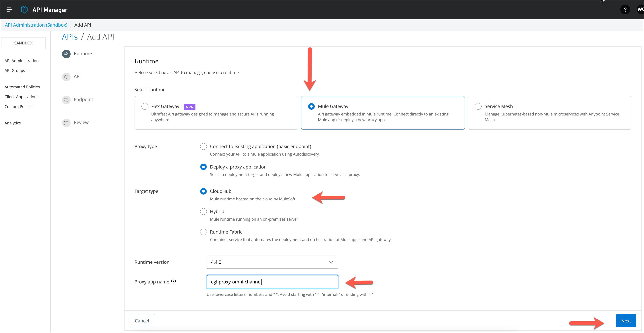Viewport: 644px width, 333px height.
Task: Follow the API Administration (Sandbox) breadcrumb link
Action: pos(36,25)
